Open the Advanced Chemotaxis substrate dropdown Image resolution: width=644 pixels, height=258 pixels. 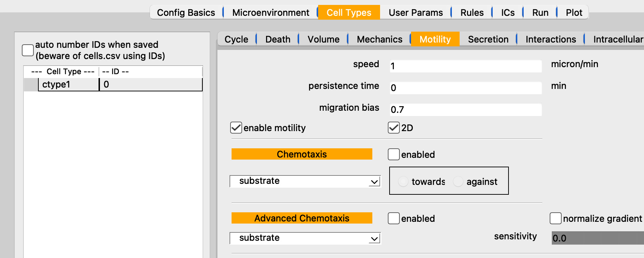305,238
